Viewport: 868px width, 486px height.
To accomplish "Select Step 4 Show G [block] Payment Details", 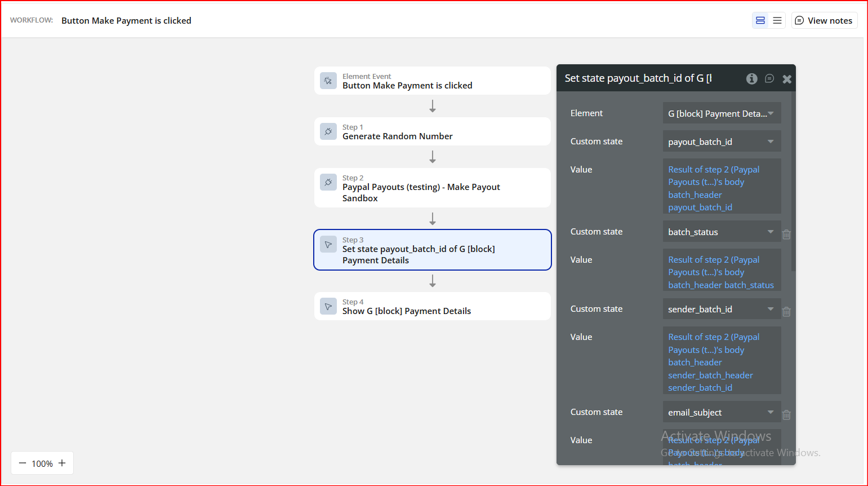I will pos(432,306).
